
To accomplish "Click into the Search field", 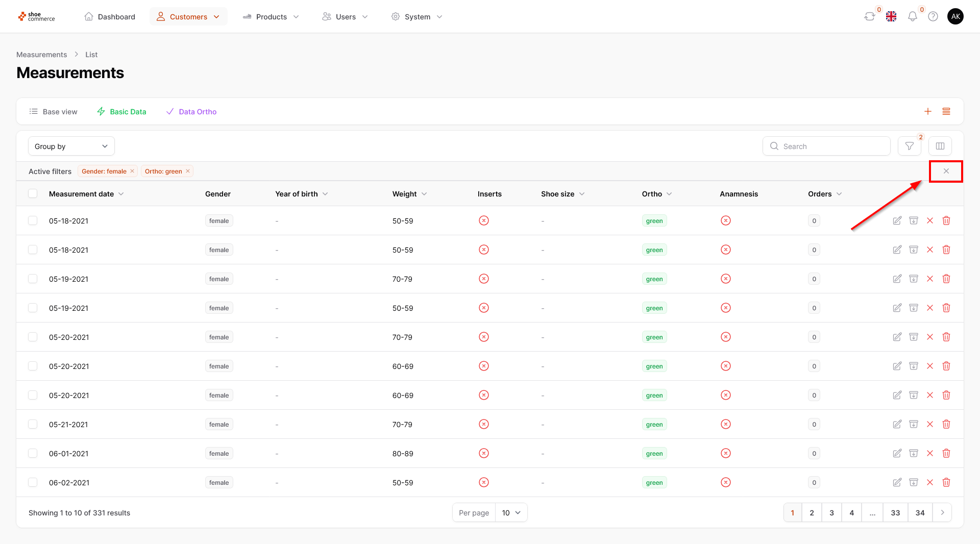I will point(832,146).
